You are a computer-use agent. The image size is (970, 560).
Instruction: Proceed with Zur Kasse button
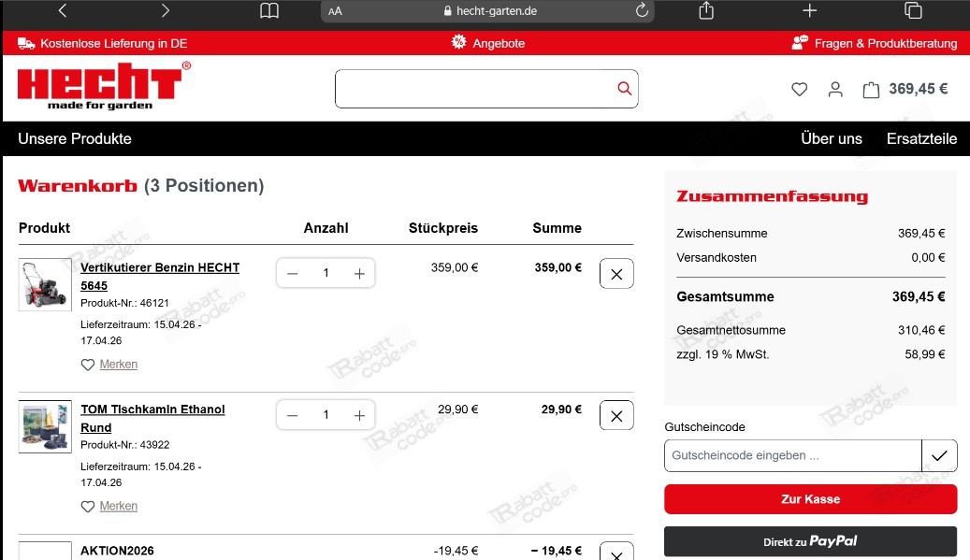[x=810, y=499]
